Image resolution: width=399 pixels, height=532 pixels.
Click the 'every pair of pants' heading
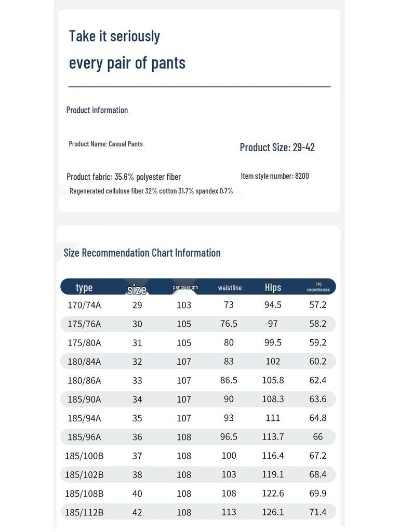(x=127, y=63)
